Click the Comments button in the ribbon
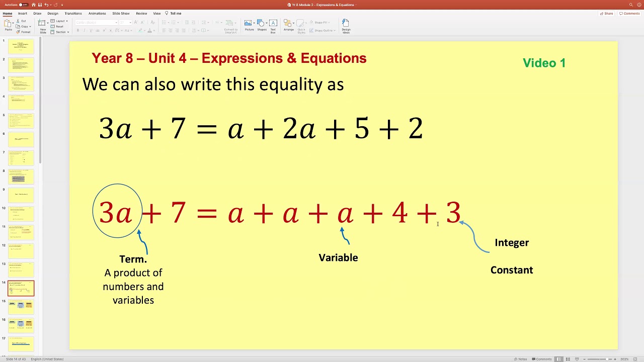The height and width of the screenshot is (362, 644). (x=629, y=14)
